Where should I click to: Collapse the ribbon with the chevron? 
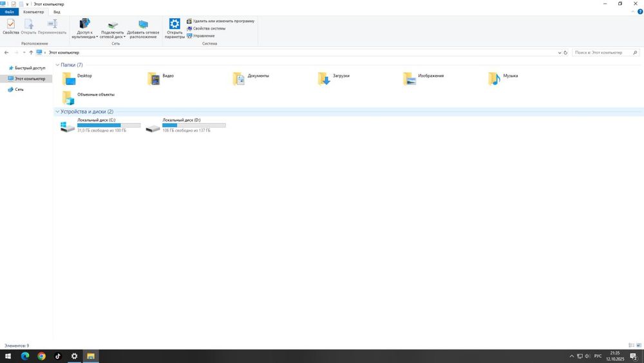(633, 12)
